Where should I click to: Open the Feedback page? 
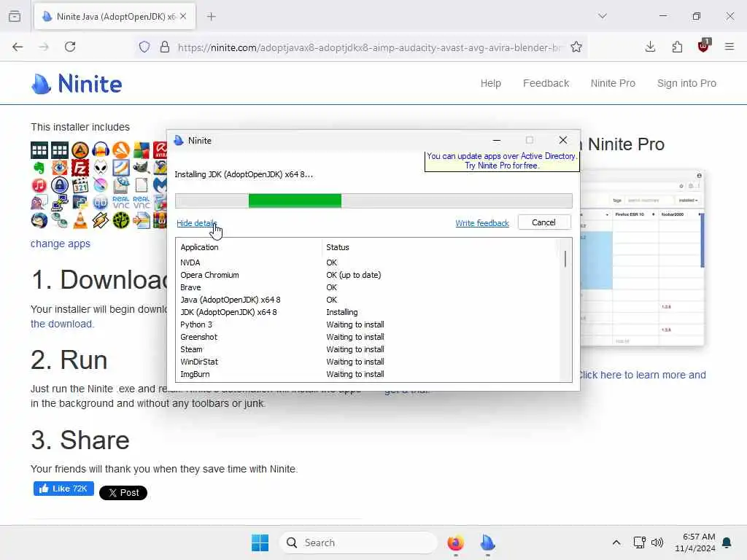(x=546, y=83)
